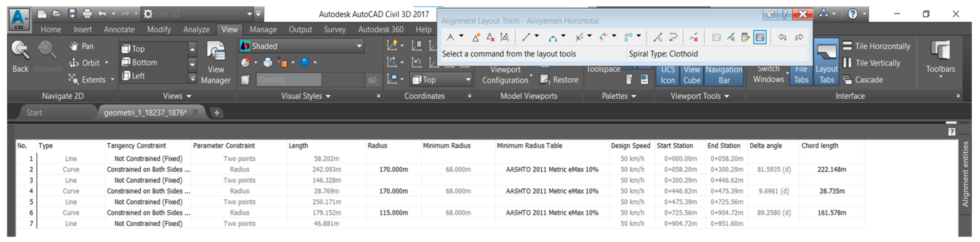
Task: Click the Pick Sub-entity tool icon
Action: point(731,37)
